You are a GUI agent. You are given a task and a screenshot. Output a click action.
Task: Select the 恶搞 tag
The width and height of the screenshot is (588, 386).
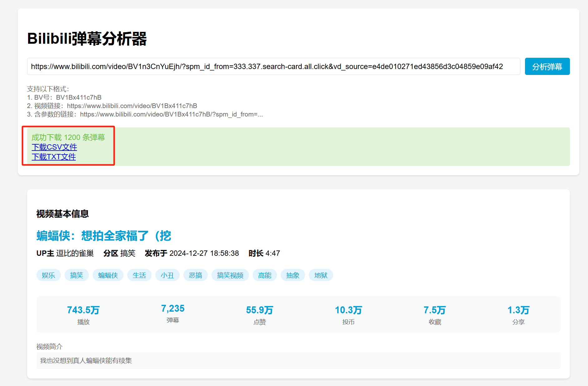coord(195,275)
